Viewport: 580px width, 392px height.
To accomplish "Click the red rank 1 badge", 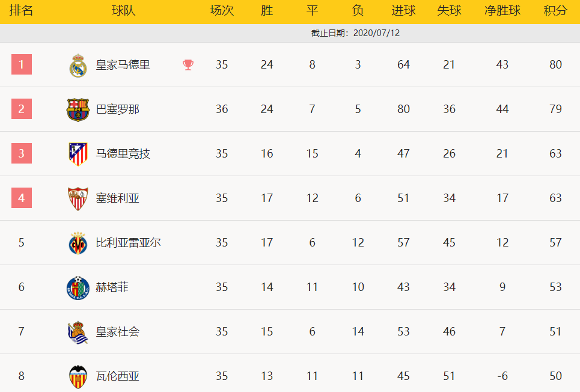I will pos(22,64).
